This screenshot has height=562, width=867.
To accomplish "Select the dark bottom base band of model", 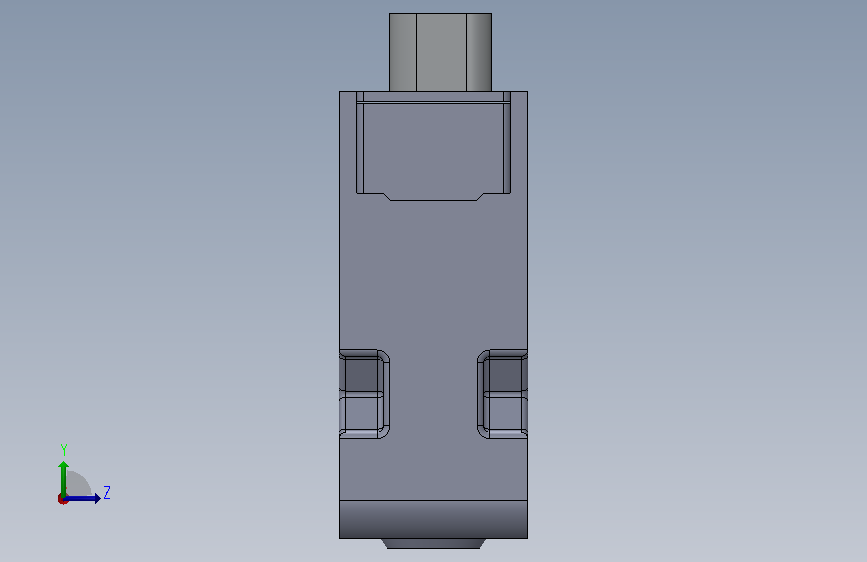I will coord(434,519).
